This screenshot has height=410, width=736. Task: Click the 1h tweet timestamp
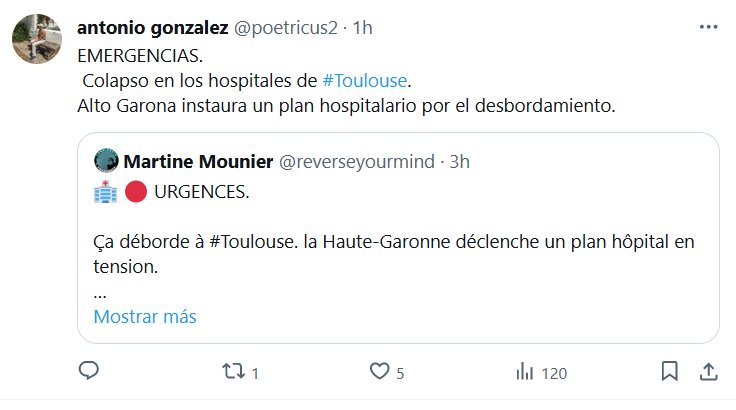pyautogui.click(x=361, y=29)
